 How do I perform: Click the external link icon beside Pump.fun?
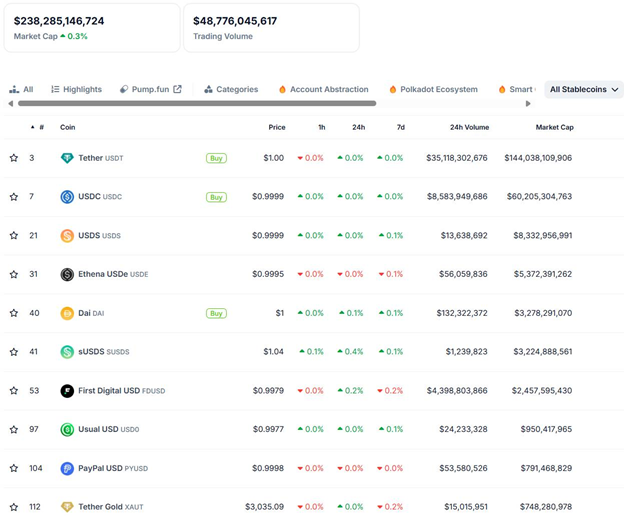177,89
